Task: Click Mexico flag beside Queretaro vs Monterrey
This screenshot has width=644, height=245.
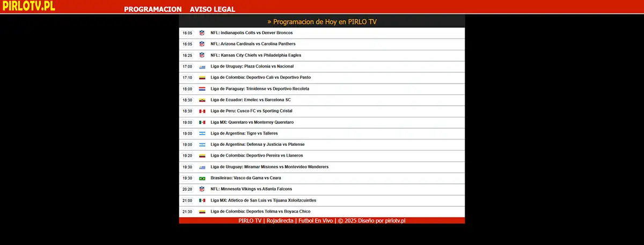Action: pyautogui.click(x=202, y=123)
